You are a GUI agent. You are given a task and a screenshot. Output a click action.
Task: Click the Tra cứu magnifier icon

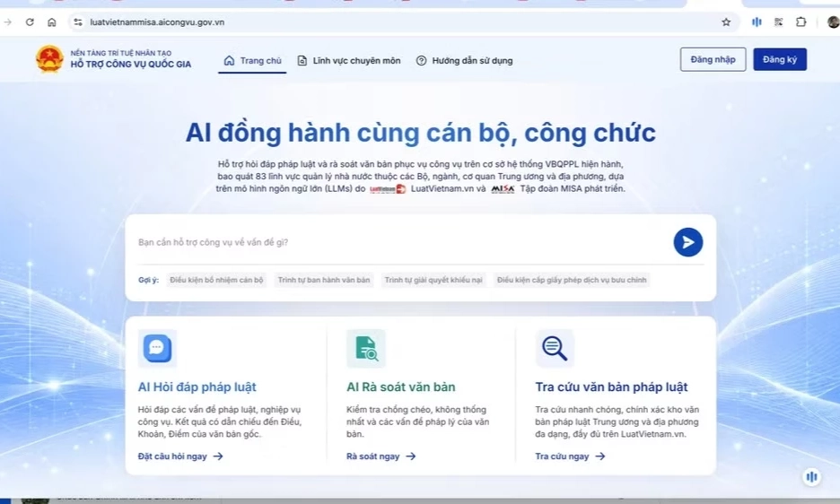pyautogui.click(x=555, y=348)
